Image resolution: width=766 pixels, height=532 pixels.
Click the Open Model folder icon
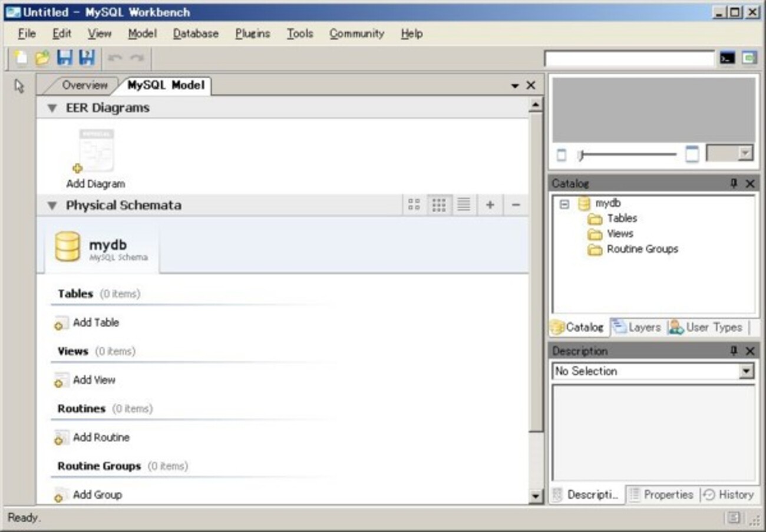click(x=42, y=58)
